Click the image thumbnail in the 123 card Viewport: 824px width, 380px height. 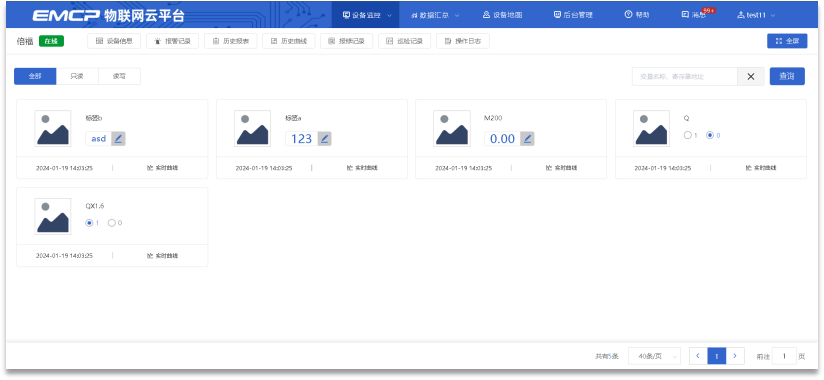tap(252, 128)
